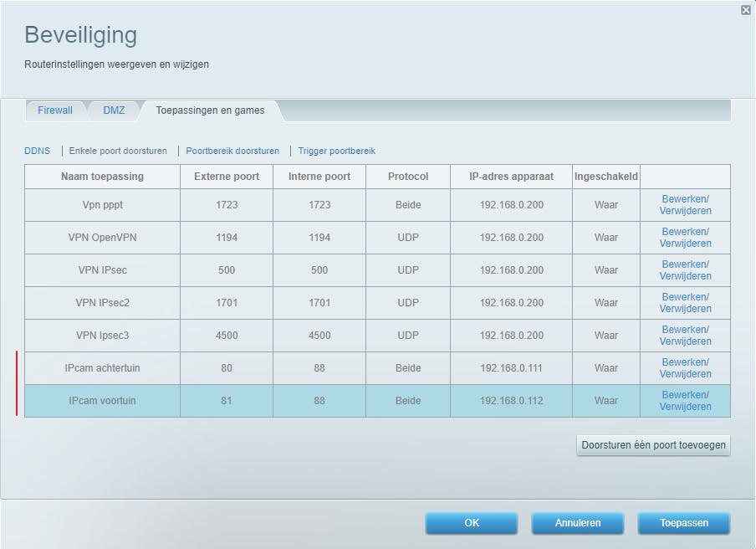
Task: Click the Naam toepassing column header
Action: click(x=102, y=177)
